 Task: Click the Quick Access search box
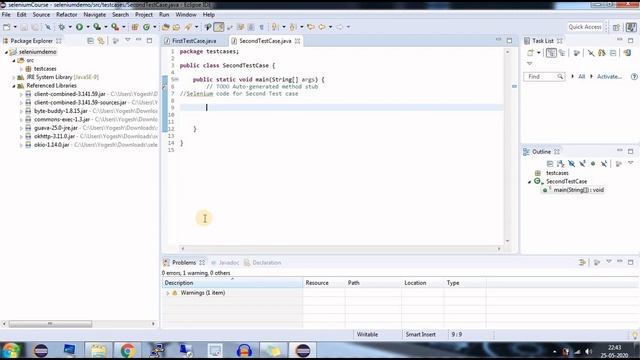coord(585,27)
